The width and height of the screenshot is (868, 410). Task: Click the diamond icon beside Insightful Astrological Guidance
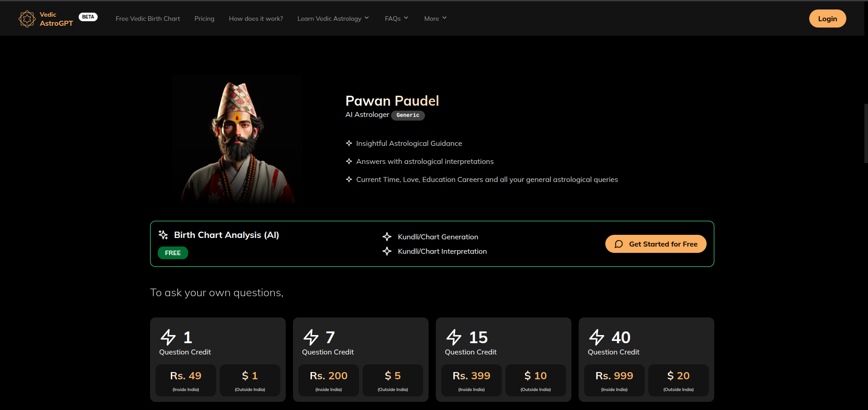[x=349, y=143]
